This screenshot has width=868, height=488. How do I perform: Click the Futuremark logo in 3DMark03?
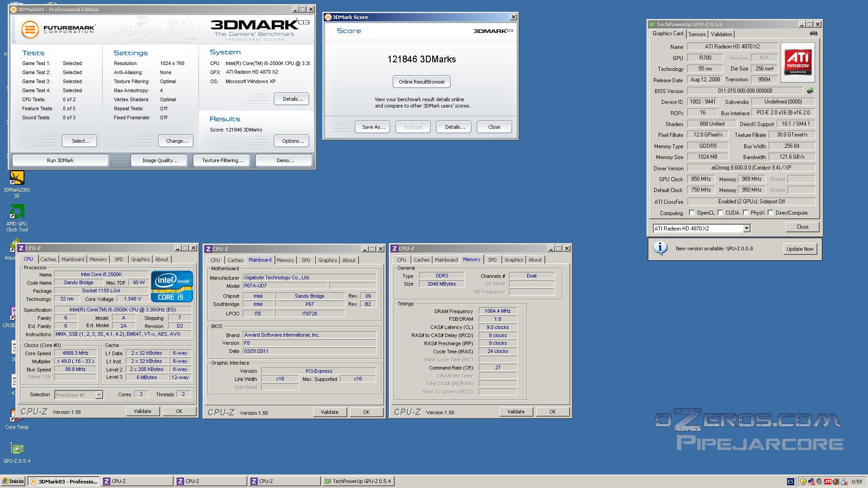(x=58, y=29)
